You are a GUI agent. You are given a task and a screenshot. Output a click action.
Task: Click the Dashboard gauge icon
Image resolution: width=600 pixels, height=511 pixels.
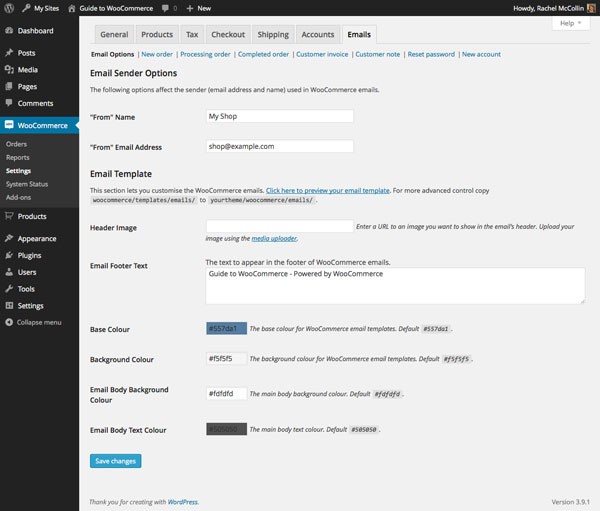pos(9,30)
